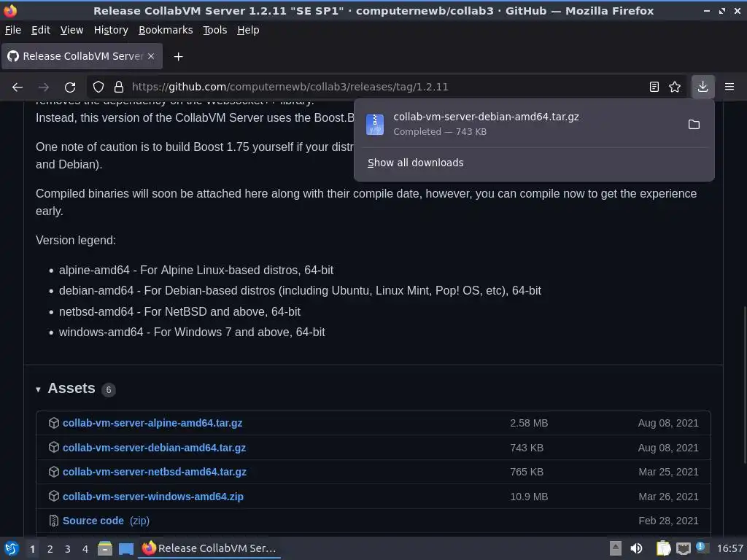Open the tracking protection shield icon
Viewport: 747px width, 560px height.
coord(98,87)
